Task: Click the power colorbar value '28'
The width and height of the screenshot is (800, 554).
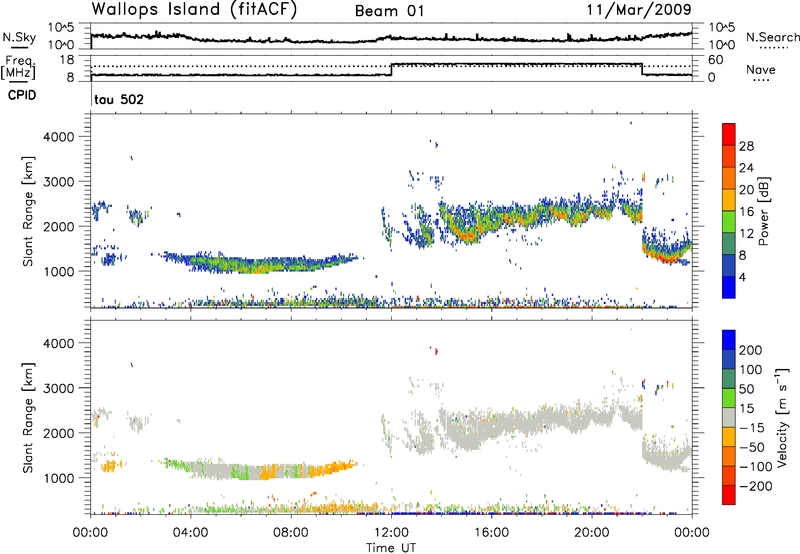Action: (x=746, y=146)
